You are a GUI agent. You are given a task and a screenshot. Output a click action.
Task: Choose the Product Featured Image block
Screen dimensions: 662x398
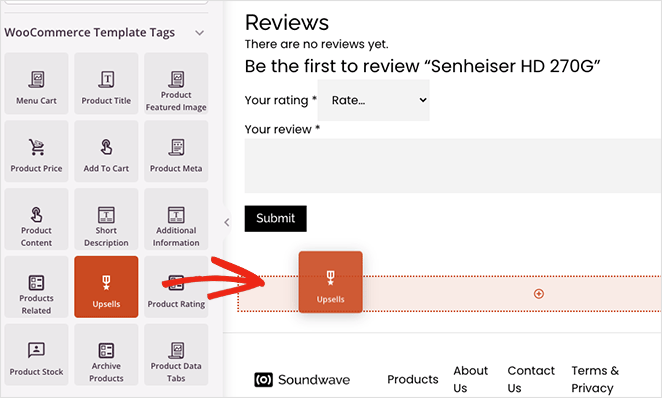click(176, 84)
